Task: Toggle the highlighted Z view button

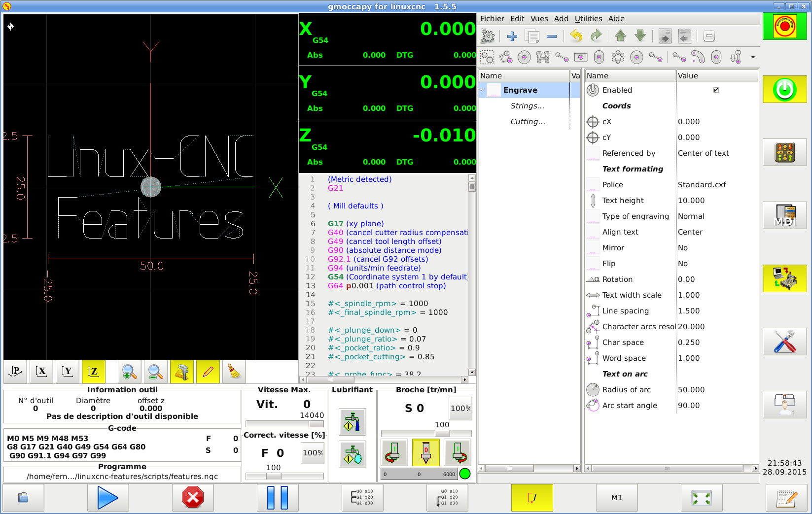Action: [94, 372]
